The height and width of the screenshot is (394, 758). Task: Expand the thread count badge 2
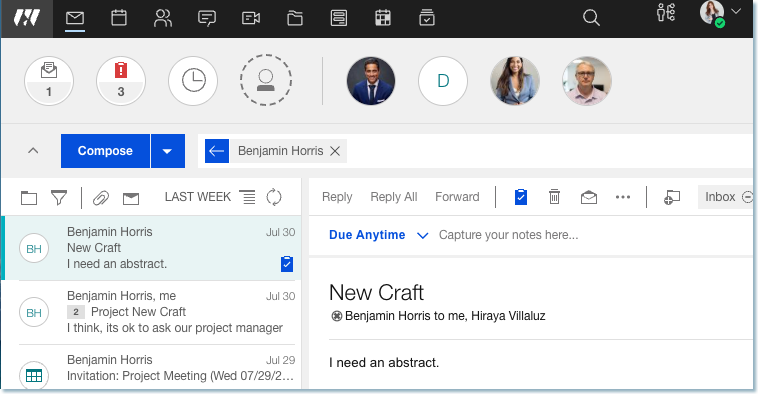click(76, 312)
